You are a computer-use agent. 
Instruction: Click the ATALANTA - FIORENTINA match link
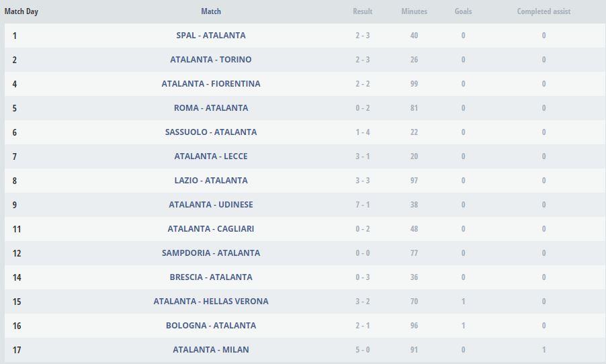(x=211, y=84)
